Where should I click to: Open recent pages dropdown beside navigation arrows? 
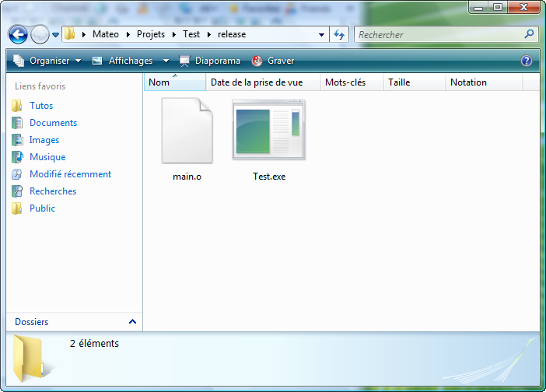(55, 35)
